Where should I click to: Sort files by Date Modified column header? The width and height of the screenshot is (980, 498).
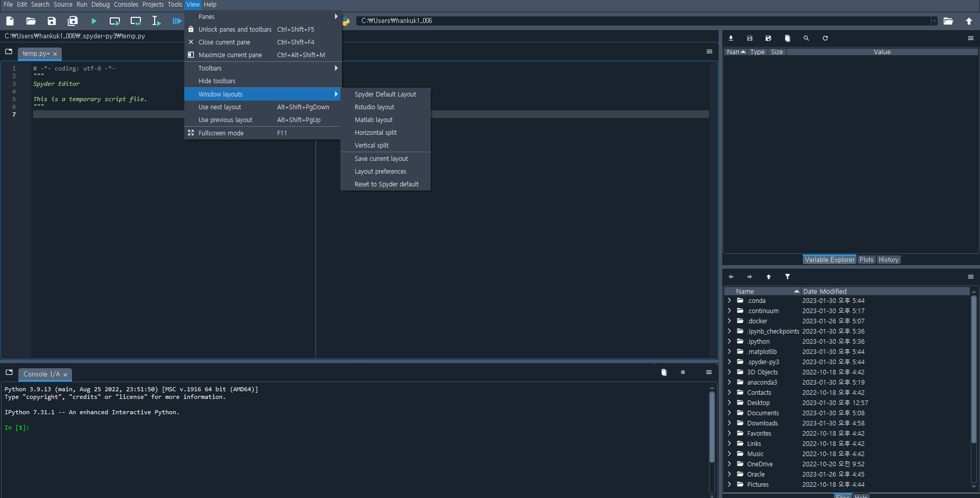pyautogui.click(x=885, y=292)
